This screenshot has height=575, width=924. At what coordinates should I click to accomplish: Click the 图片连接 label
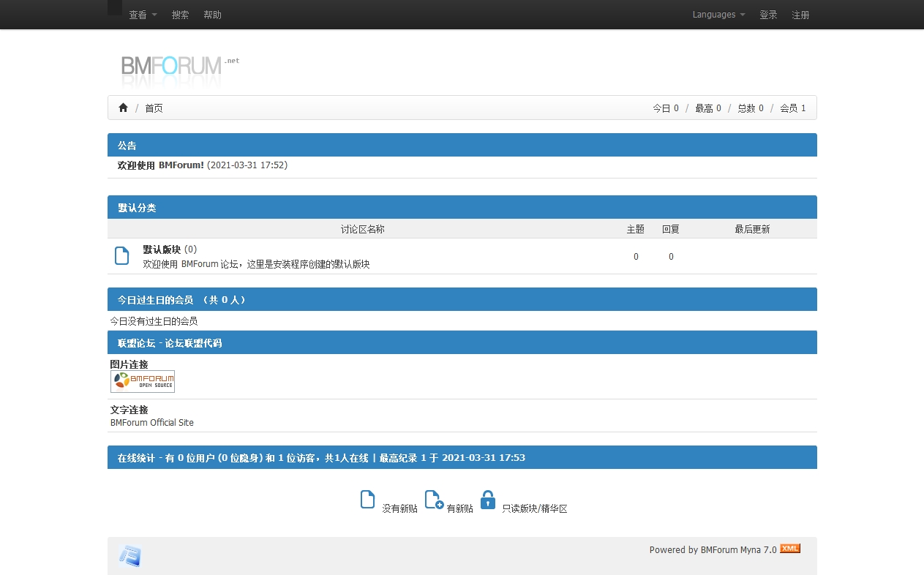pos(129,364)
